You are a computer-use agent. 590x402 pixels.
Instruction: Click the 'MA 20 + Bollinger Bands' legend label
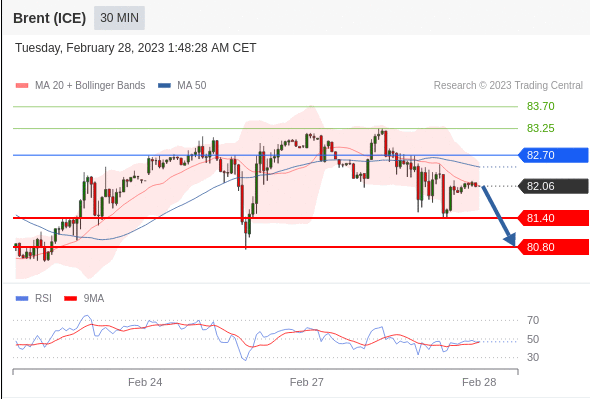point(90,85)
